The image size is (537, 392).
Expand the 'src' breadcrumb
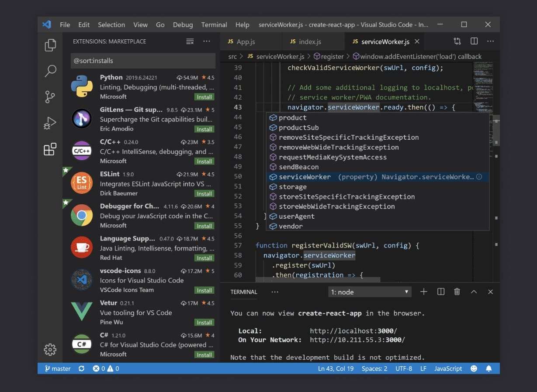[x=232, y=56]
